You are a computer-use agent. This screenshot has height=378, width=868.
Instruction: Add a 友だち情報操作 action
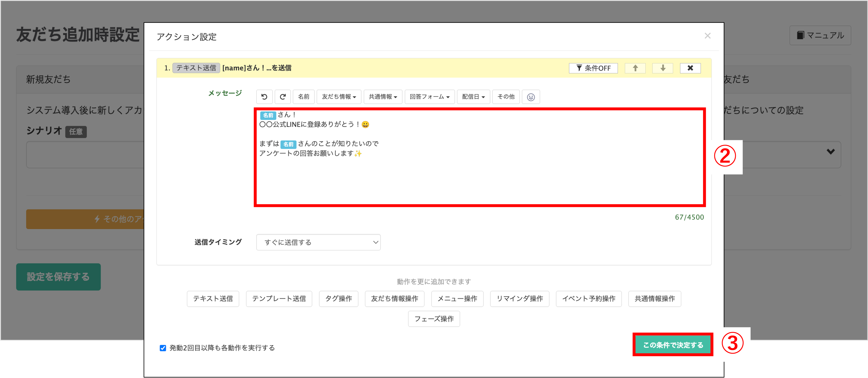pos(395,299)
